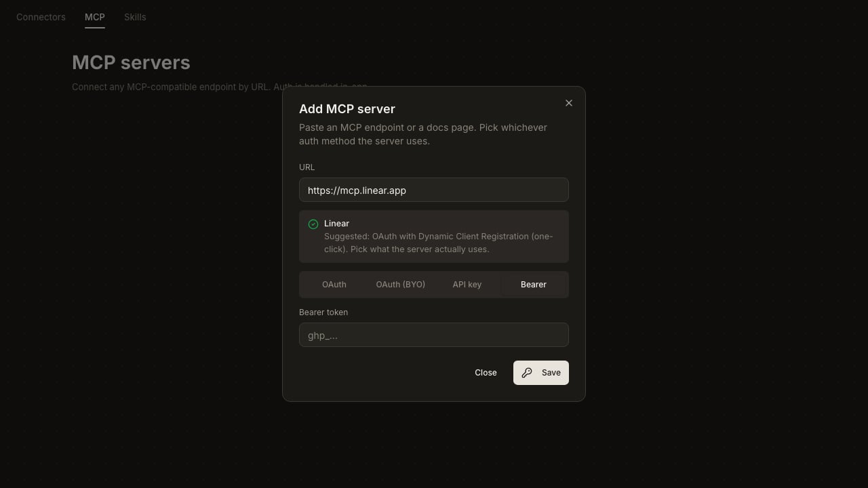Image resolution: width=868 pixels, height=488 pixels.
Task: Select the OAuth (BYO) auth method
Action: (x=401, y=285)
